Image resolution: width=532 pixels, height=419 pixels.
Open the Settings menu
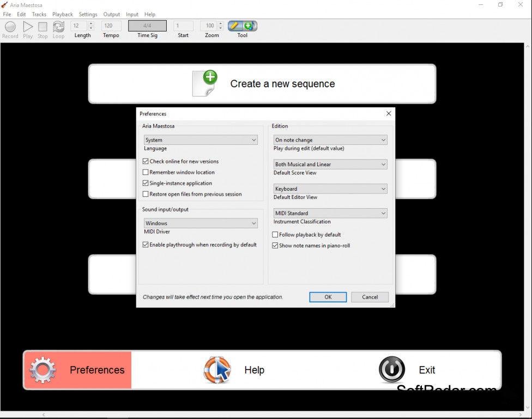coord(88,14)
